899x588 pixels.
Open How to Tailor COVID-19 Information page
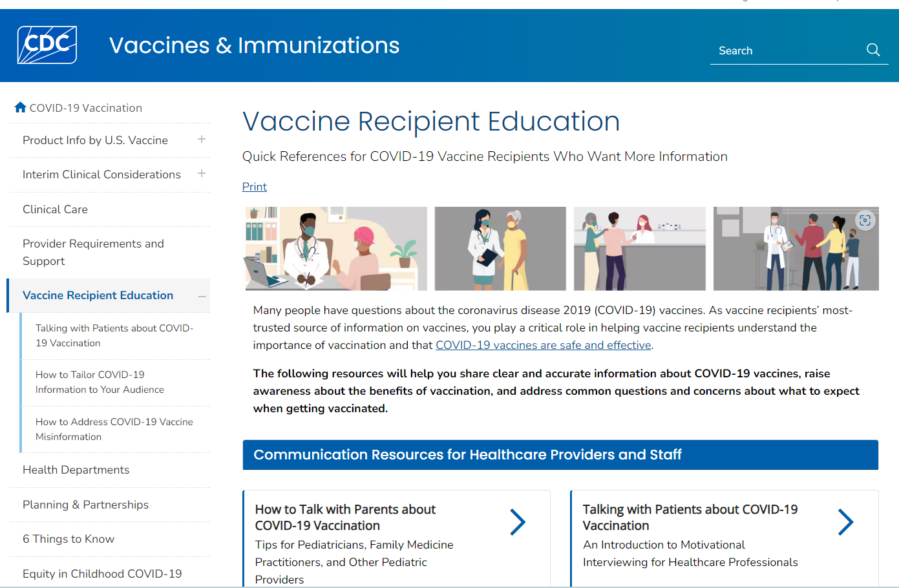click(x=99, y=382)
